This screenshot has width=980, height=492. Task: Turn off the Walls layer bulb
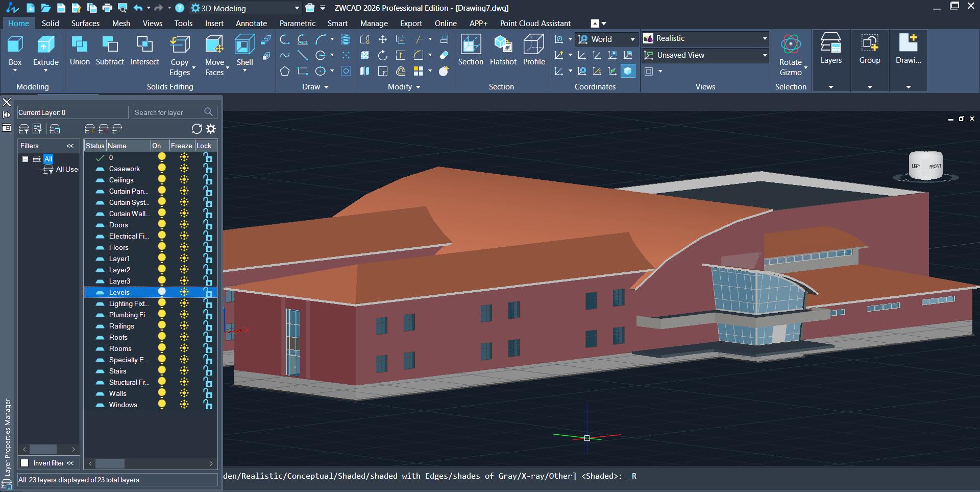click(x=162, y=393)
